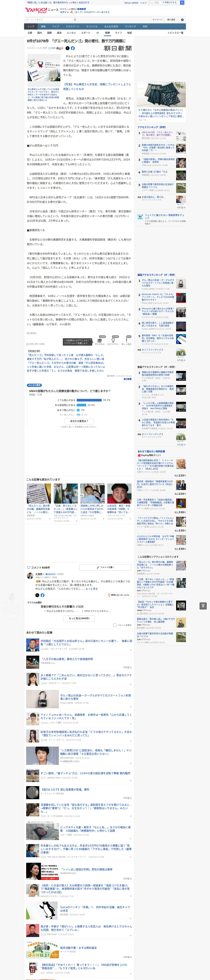Viewport: 210px width, 980px height.
Task: Play the 0:53 video ranking thumbnail
Action: 181,407
